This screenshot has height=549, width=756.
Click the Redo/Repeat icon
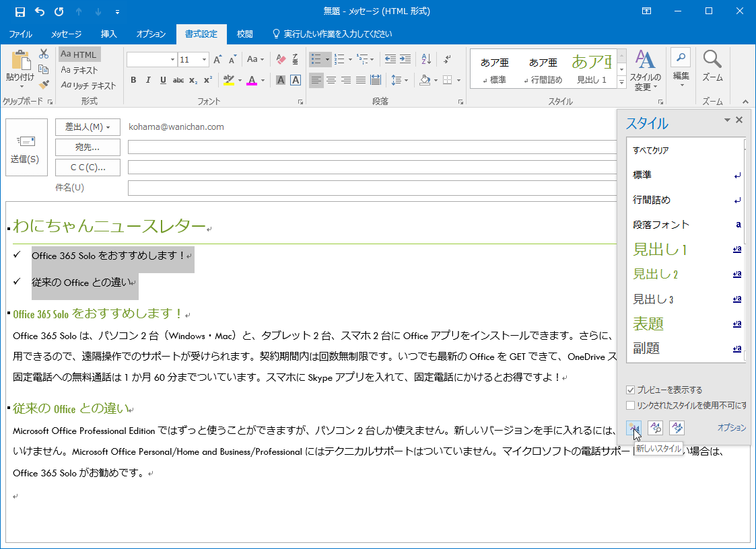pyautogui.click(x=59, y=11)
